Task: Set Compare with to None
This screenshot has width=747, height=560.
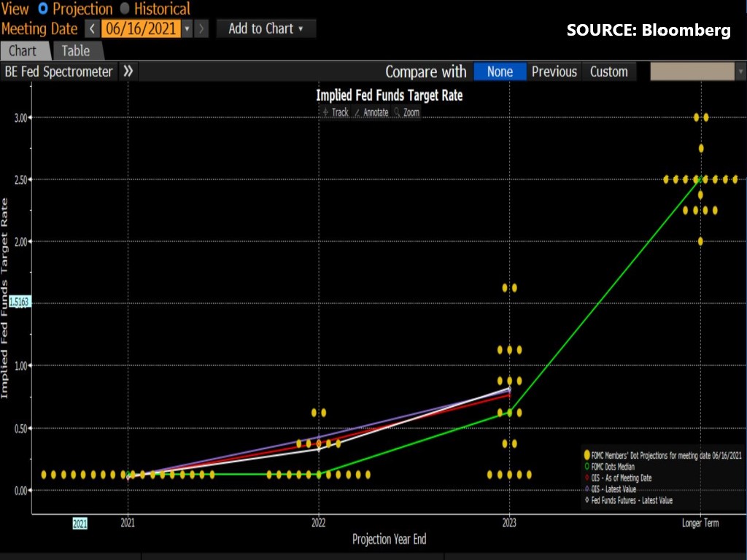Action: coord(500,71)
